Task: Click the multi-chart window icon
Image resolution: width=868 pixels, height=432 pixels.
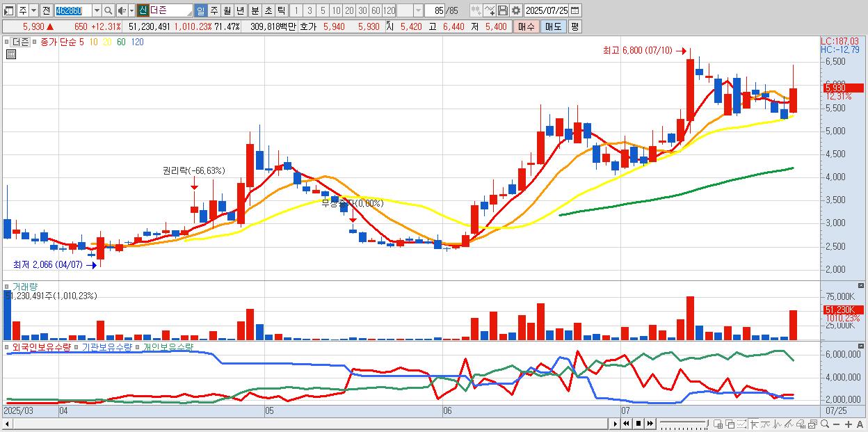Action: (812, 424)
